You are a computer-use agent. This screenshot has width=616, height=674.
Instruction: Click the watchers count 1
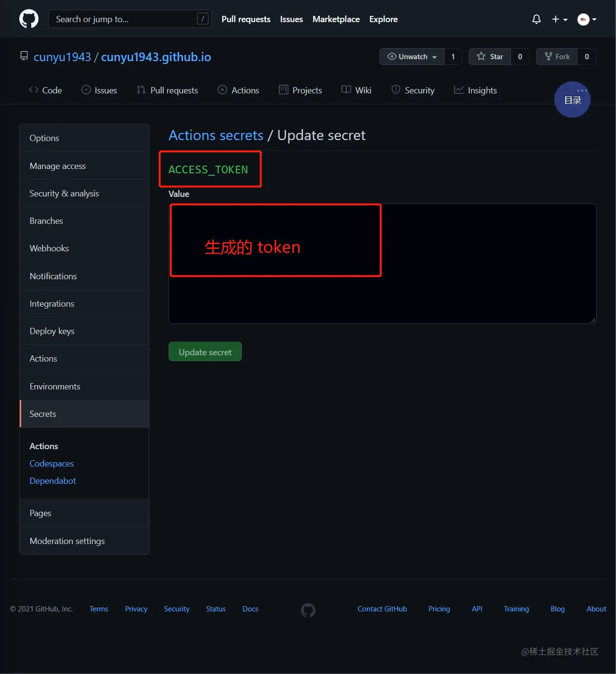pos(453,56)
